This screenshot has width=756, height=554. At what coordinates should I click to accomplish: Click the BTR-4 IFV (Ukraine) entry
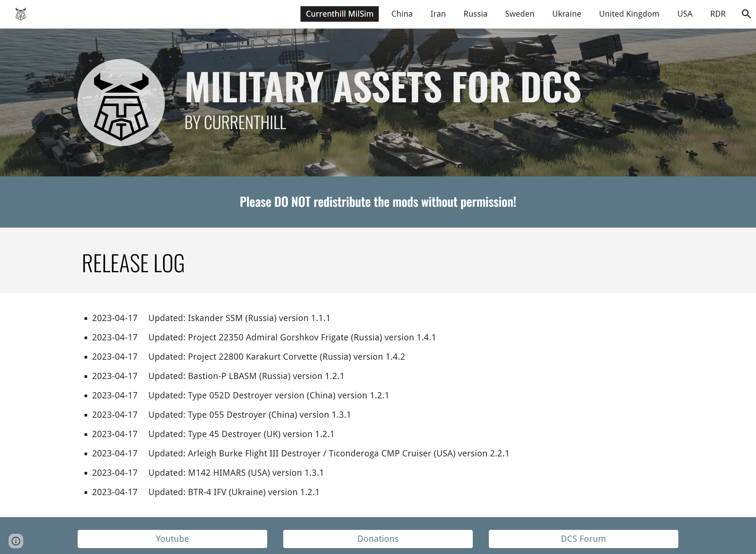coord(206,492)
